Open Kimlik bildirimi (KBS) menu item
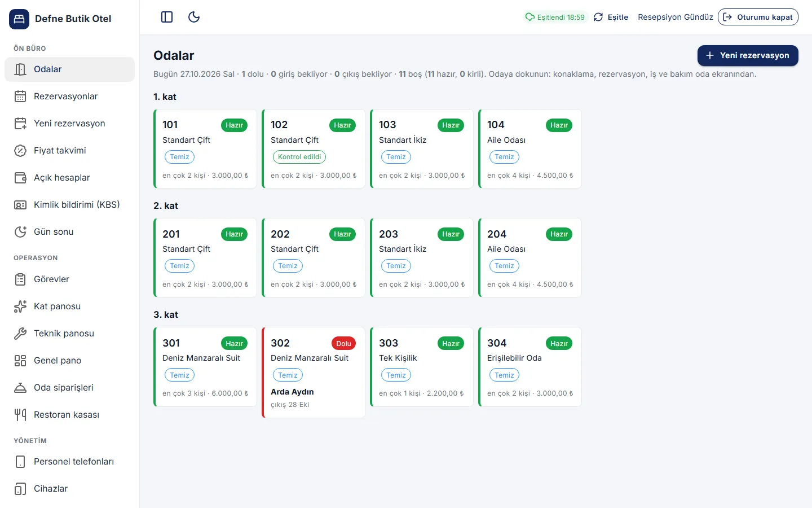The width and height of the screenshot is (812, 508). click(69, 205)
